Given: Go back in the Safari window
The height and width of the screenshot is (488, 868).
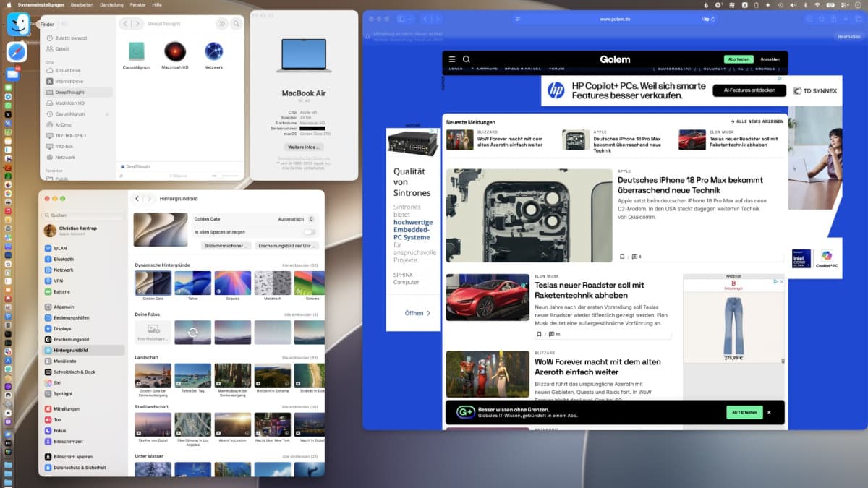Looking at the screenshot, I should [x=425, y=19].
